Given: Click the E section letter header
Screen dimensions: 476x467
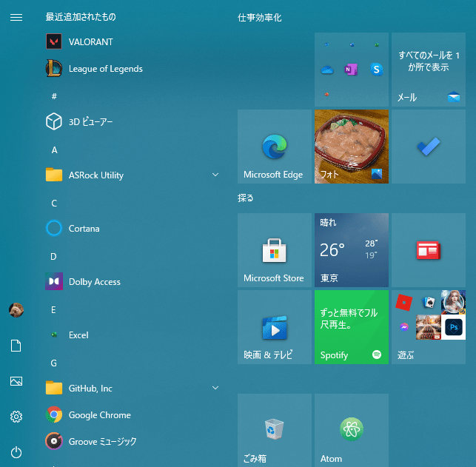Looking at the screenshot, I should pyautogui.click(x=53, y=310).
